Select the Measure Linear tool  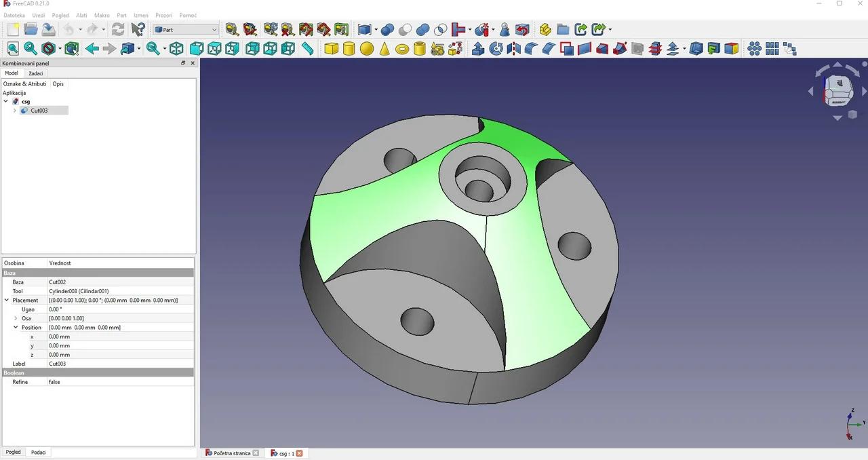click(307, 48)
